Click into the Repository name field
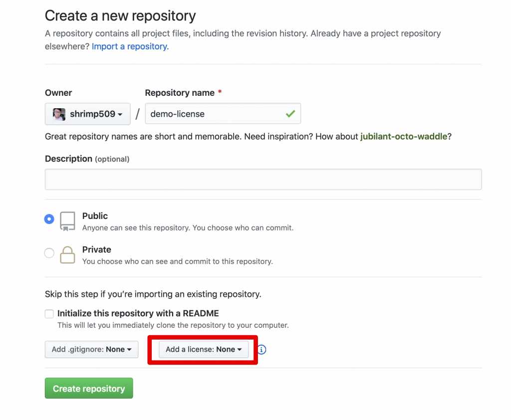The height and width of the screenshot is (420, 511). (223, 113)
